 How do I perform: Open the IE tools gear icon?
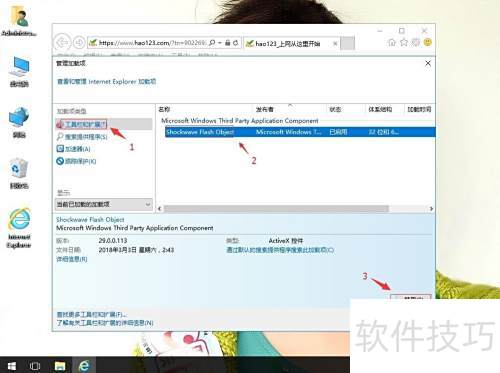pos(416,42)
